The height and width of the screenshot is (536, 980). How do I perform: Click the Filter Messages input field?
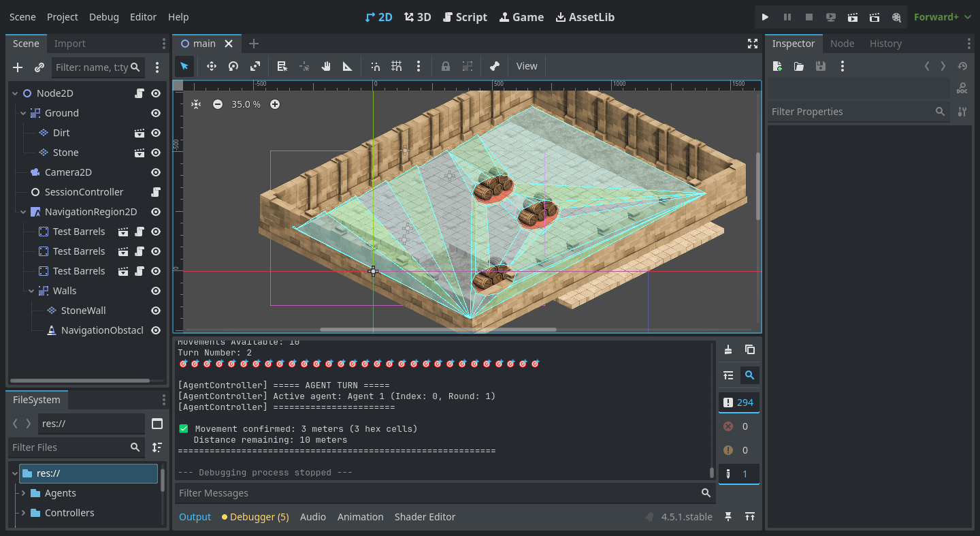pos(442,492)
